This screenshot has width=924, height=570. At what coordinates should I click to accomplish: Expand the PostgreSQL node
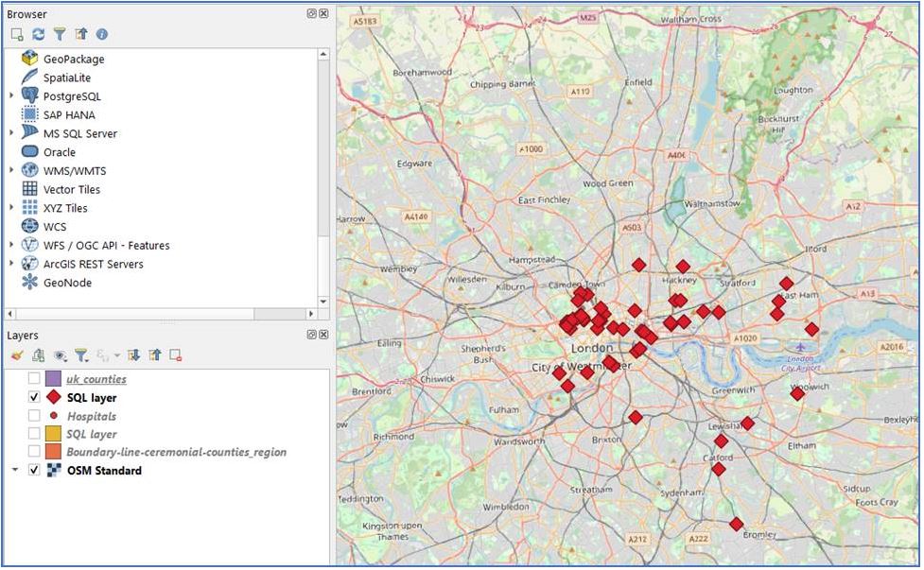11,95
